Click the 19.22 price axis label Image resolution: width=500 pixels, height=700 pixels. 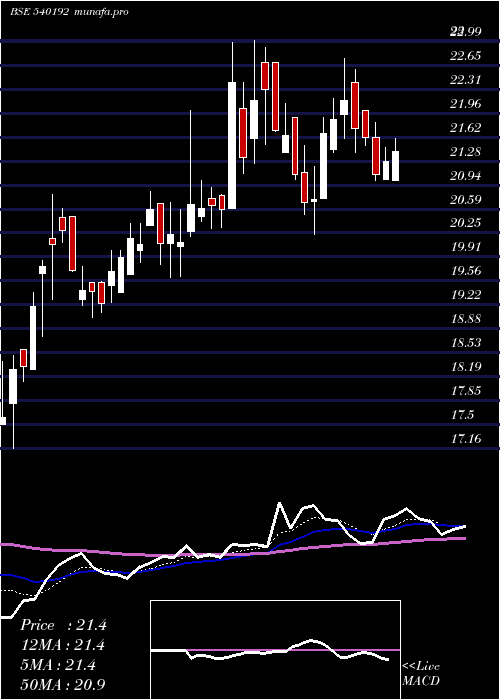466,295
